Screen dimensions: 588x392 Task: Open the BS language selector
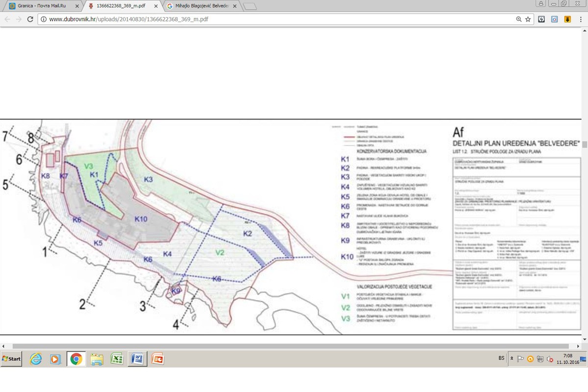pyautogui.click(x=501, y=358)
